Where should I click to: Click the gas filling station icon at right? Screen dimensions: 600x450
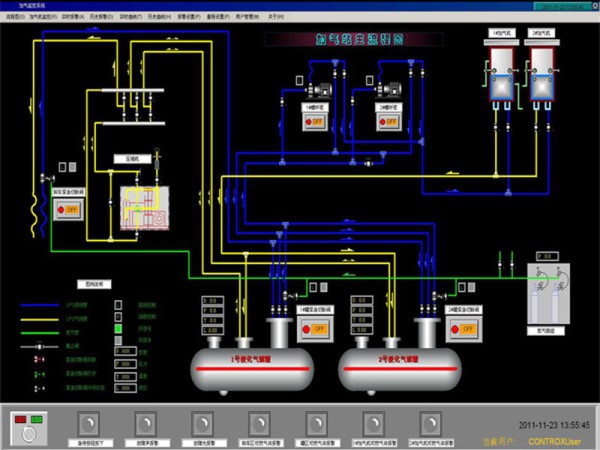click(x=547, y=293)
